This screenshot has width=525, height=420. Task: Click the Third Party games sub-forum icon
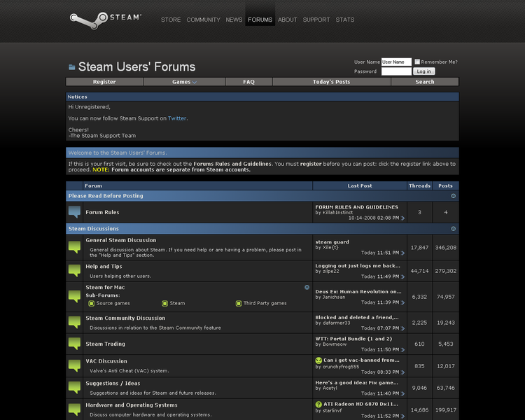239,303
